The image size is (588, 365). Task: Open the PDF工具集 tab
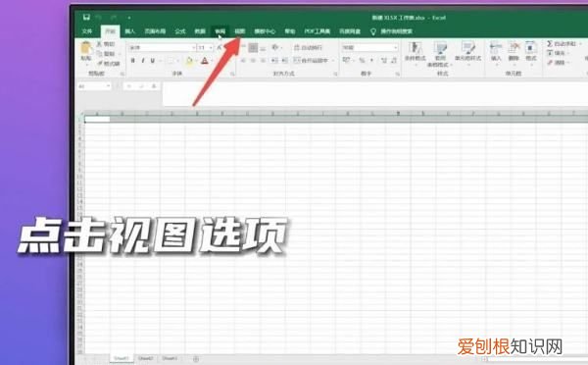point(318,31)
